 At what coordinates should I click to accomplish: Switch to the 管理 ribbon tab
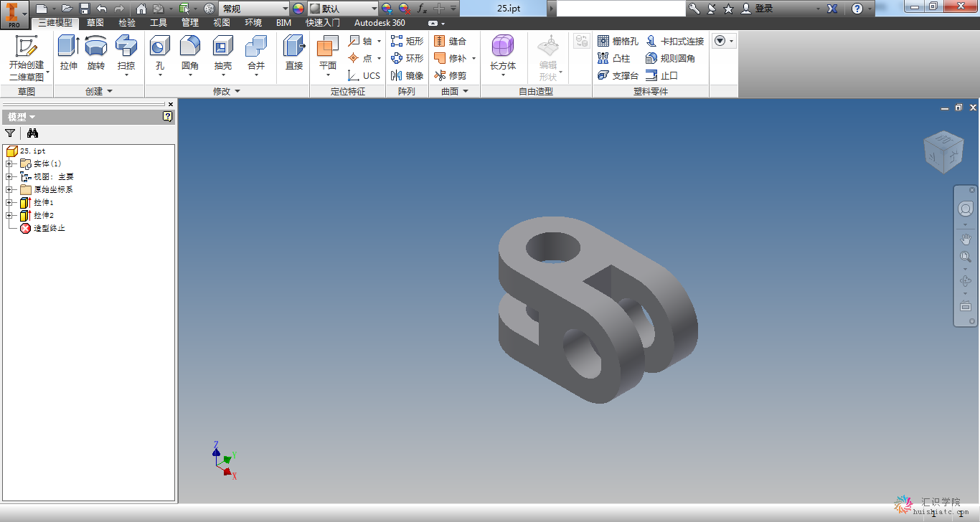coord(190,23)
